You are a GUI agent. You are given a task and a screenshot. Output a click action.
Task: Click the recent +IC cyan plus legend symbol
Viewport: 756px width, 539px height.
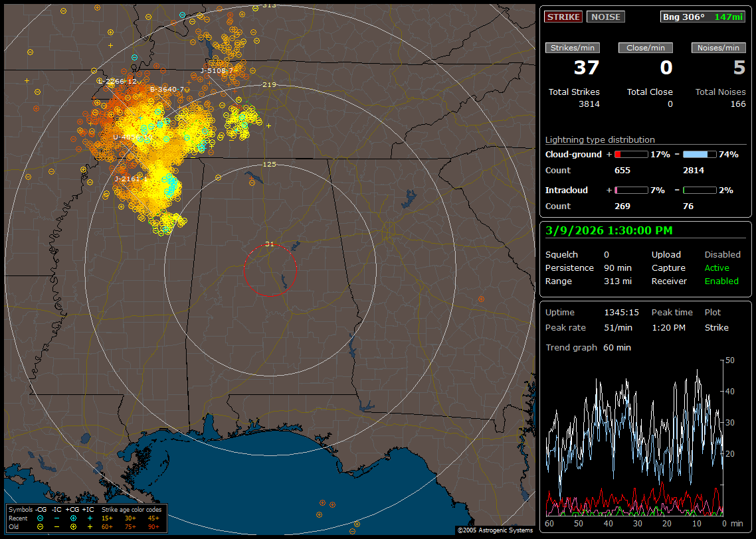90,518
